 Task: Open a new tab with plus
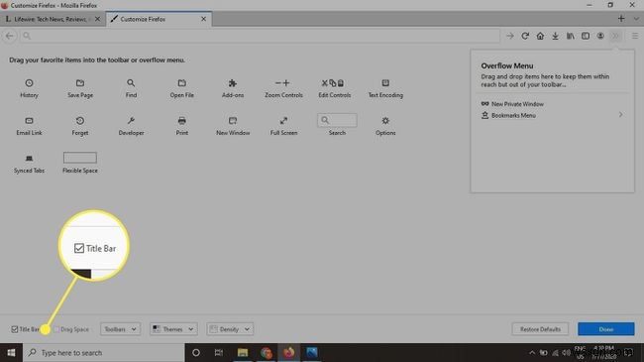pos(621,19)
